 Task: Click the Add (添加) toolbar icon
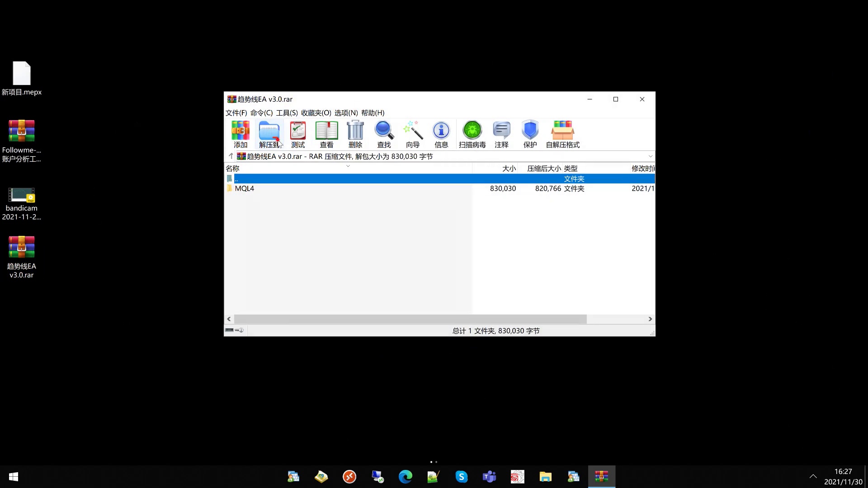(241, 134)
